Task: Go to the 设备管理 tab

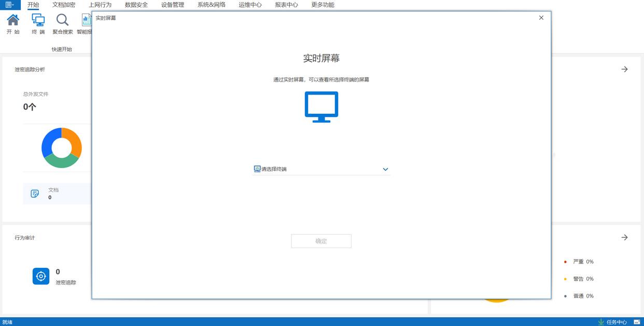Action: pyautogui.click(x=173, y=5)
